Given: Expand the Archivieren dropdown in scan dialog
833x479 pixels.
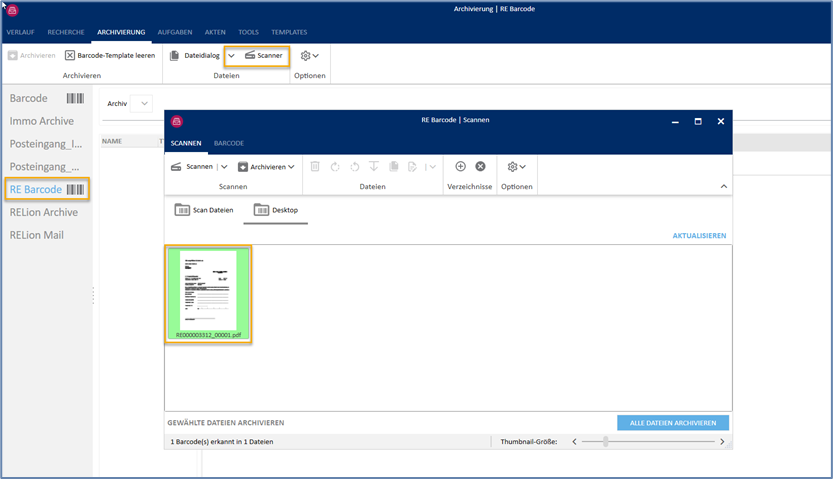Looking at the screenshot, I should point(291,167).
